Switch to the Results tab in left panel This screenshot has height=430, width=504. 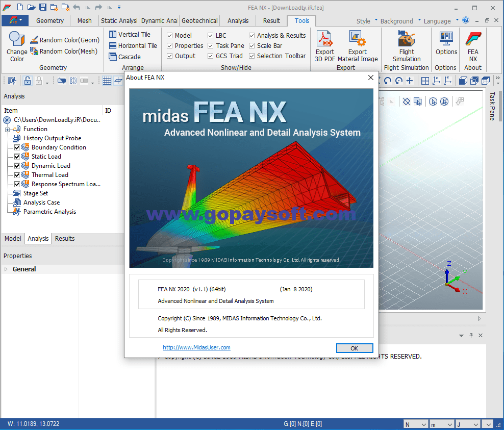click(65, 238)
